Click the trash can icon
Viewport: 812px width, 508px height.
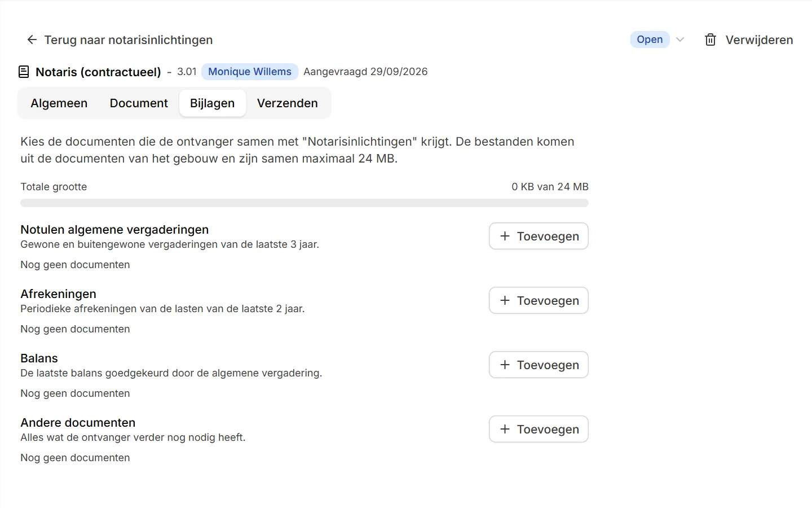[x=710, y=40]
